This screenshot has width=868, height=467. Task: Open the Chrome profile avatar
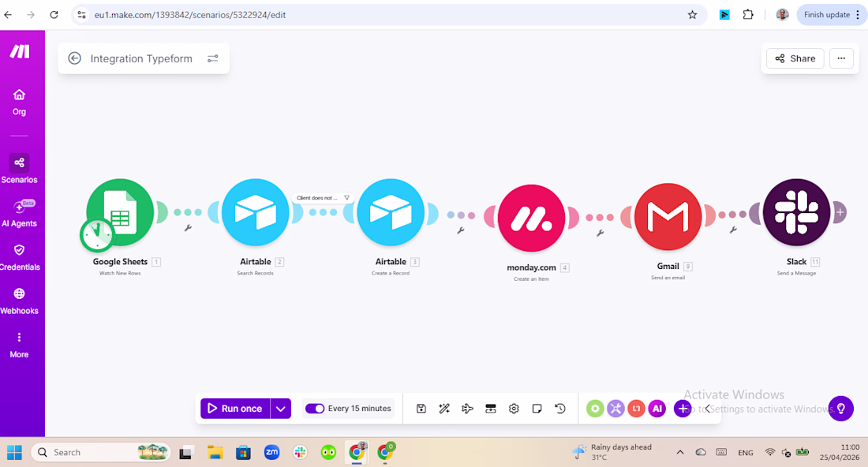tap(782, 15)
